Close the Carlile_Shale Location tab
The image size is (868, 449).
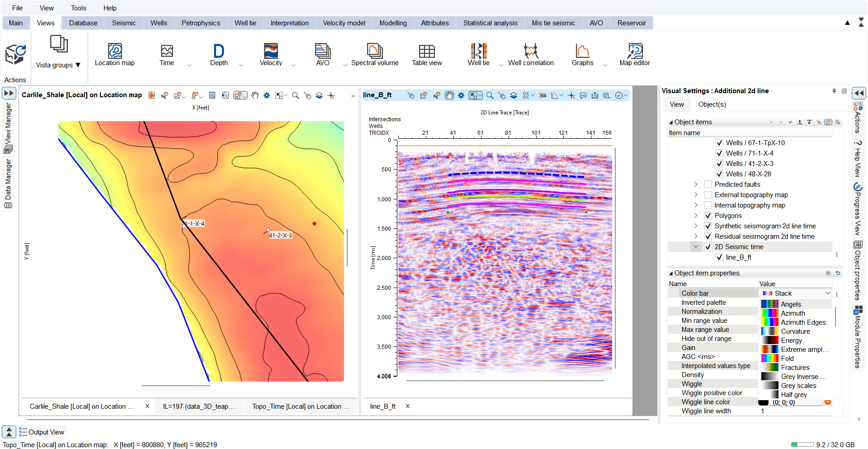pyautogui.click(x=147, y=406)
